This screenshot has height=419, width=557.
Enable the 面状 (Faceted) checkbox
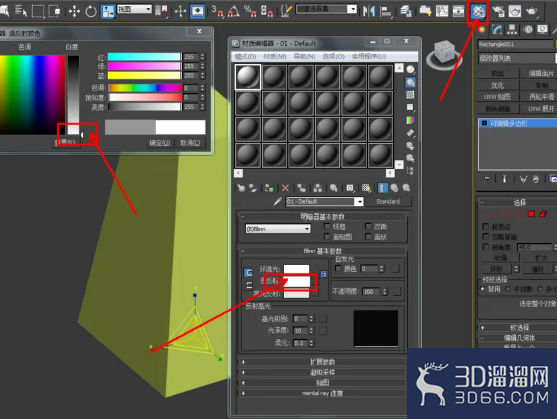(x=368, y=236)
